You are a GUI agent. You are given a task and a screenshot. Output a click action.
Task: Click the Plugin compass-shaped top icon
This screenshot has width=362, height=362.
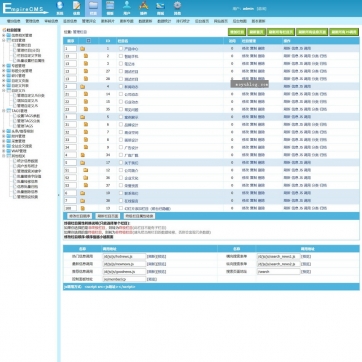(144, 8)
